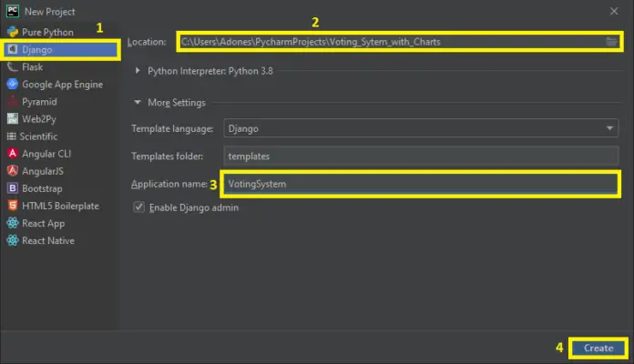Select the Pure Python project icon
The image size is (634, 364).
[14, 32]
